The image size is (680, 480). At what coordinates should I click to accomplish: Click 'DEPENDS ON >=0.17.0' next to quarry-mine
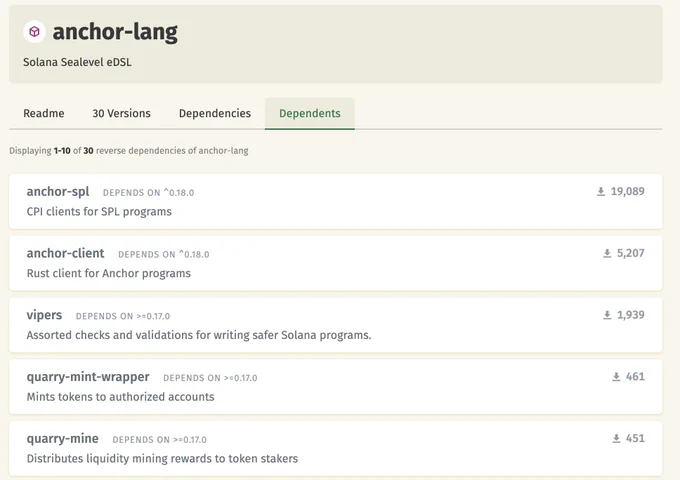[160, 440]
